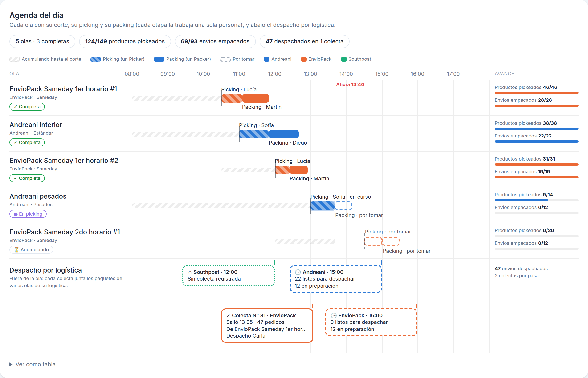The width and height of the screenshot is (588, 378).
Task: Select Martín's packing bar in Sameday 1er horario #2
Action: [x=299, y=170]
